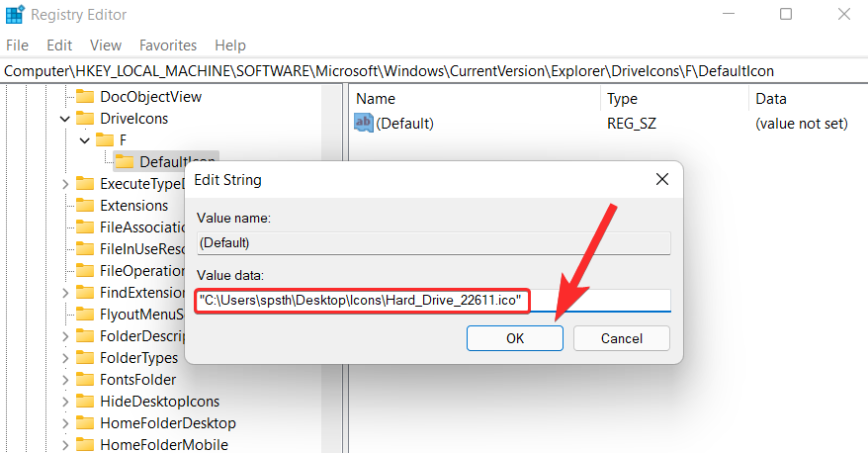Click the F key folder icon
Viewport: 868px width, 453px height.
coord(105,140)
